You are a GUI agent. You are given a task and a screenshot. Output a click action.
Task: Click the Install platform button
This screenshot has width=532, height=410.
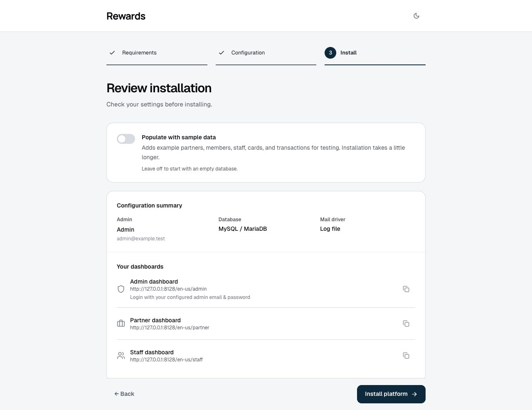[391, 394]
